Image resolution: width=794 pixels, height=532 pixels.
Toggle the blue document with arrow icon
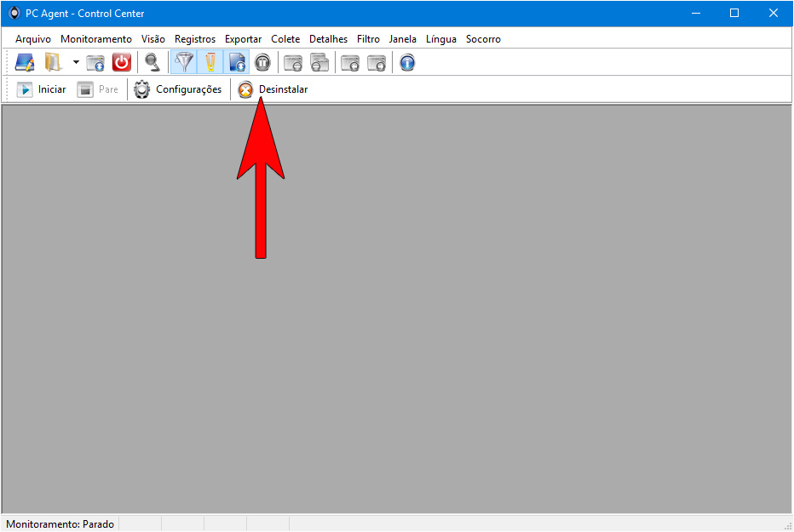(237, 63)
